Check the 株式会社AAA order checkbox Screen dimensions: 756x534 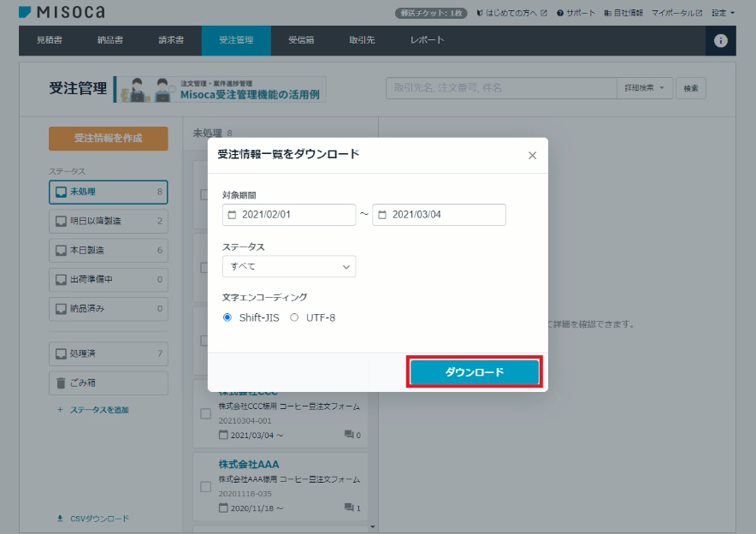(205, 487)
